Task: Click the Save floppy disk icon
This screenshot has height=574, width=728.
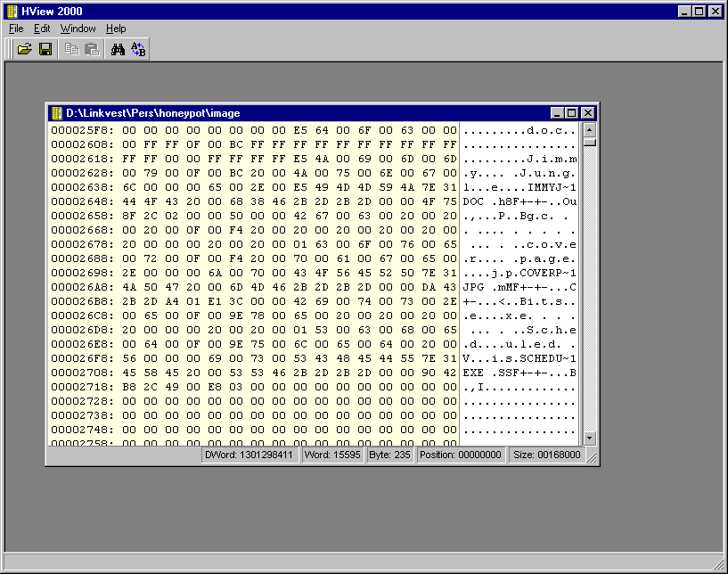Action: point(45,49)
